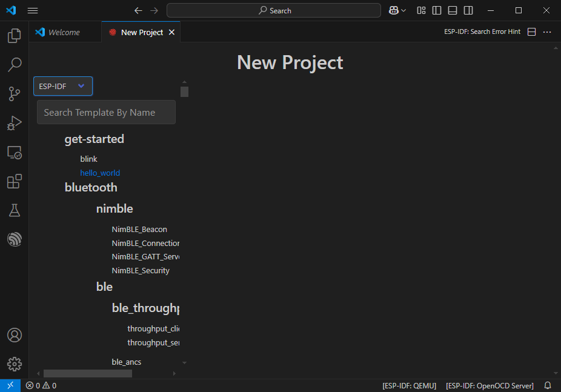The image size is (561, 392).
Task: Open Extensions view
Action: (15, 181)
